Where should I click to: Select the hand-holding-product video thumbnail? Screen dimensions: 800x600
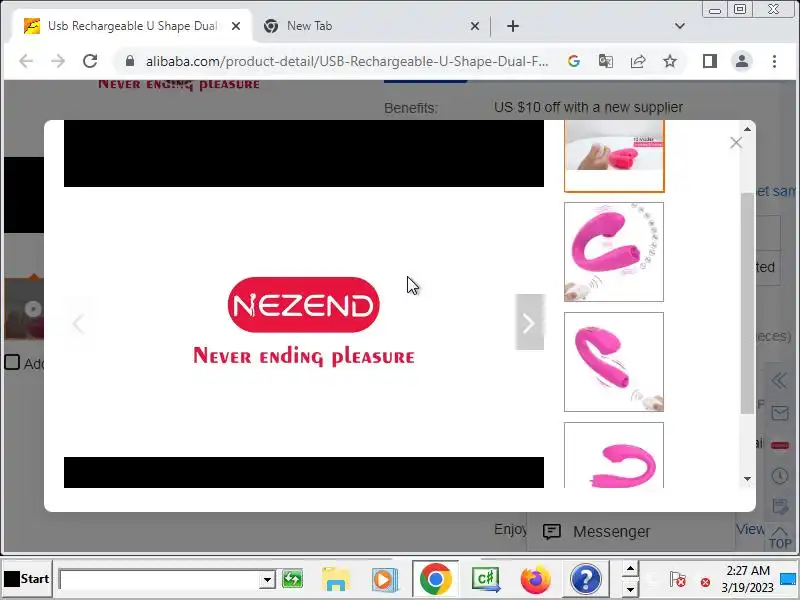[x=614, y=156]
